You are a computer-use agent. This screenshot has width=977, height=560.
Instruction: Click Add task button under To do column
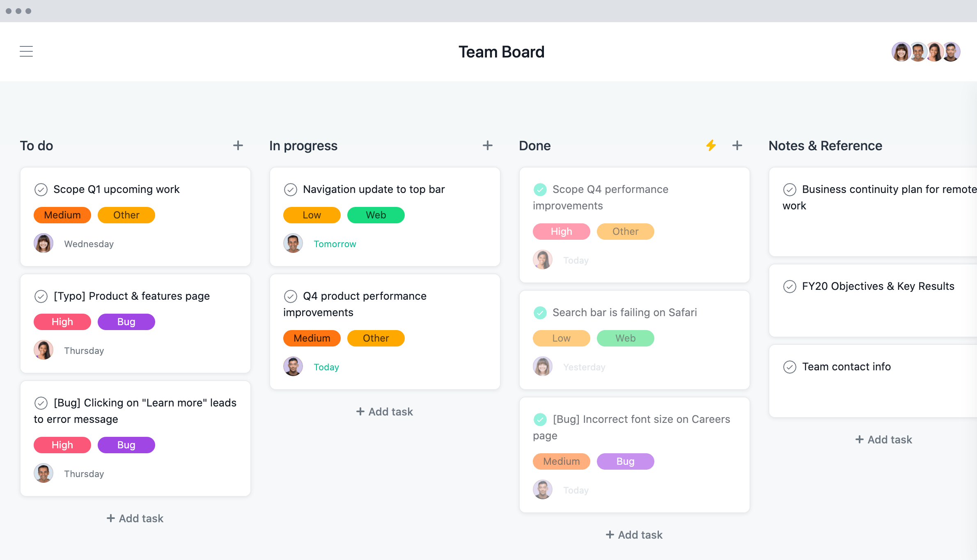coord(134,518)
